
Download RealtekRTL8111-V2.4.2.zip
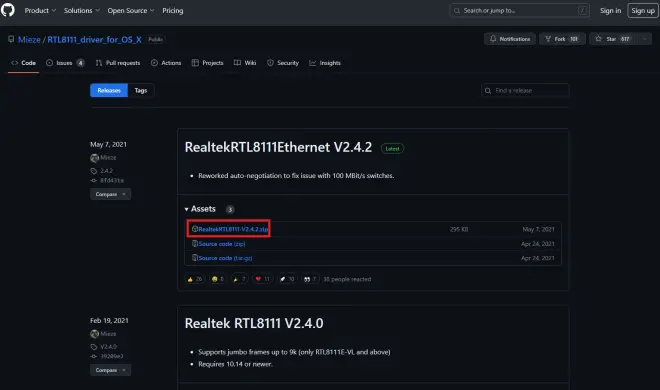pyautogui.click(x=233, y=229)
